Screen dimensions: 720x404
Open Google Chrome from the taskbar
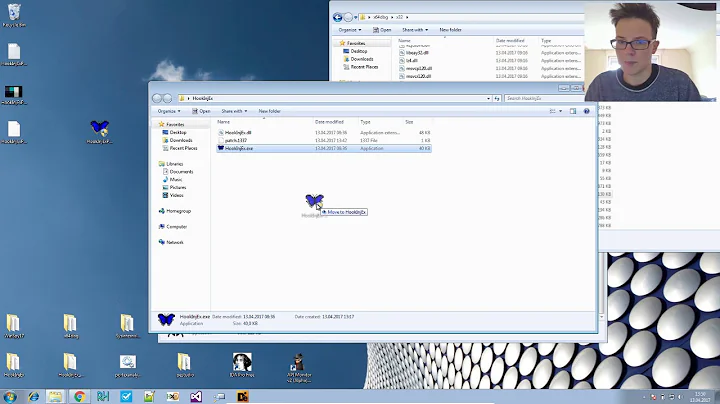click(79, 397)
